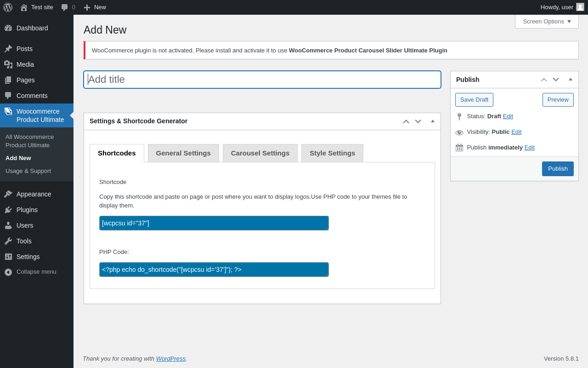
Task: Move Settings & Shortcode Generator box up
Action: point(406,121)
